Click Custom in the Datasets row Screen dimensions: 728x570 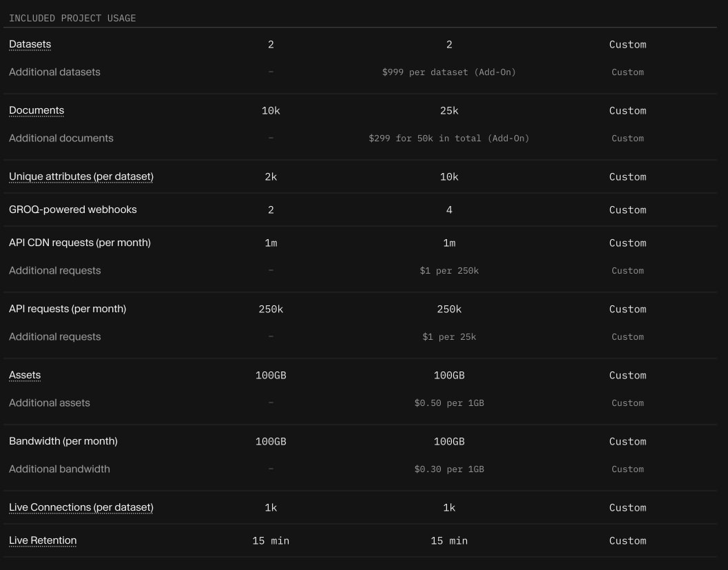pos(627,45)
